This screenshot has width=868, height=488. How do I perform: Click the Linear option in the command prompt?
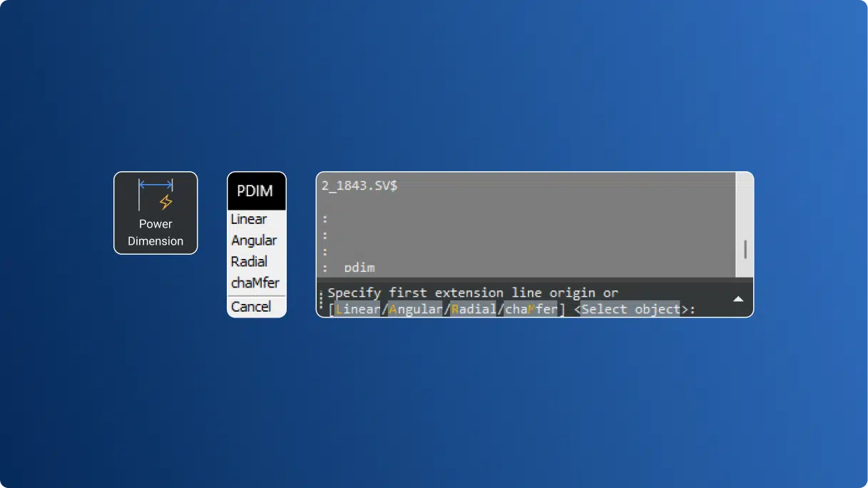coord(357,309)
